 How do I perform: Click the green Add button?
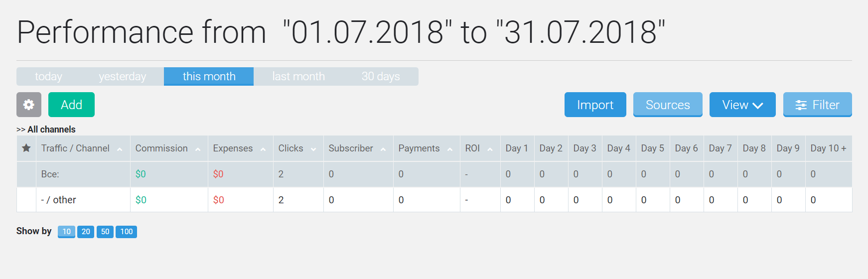tap(71, 105)
